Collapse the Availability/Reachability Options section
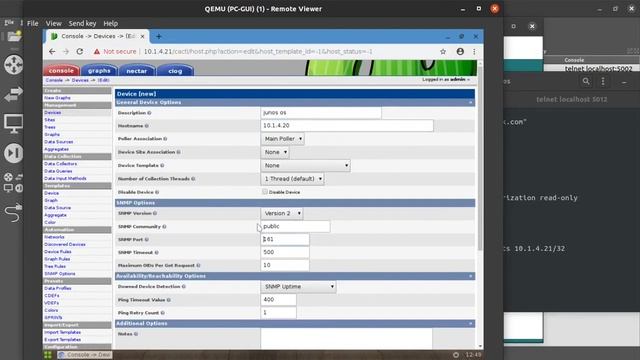640x360 pixels. [x=471, y=276]
